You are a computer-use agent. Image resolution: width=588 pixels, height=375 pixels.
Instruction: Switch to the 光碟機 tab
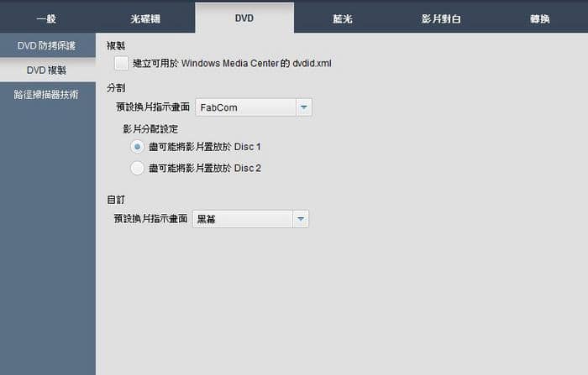145,18
